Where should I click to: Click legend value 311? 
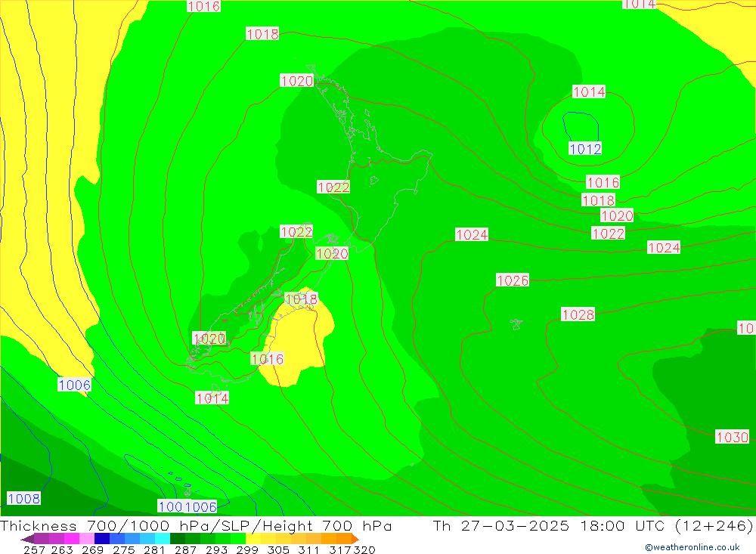(308, 549)
